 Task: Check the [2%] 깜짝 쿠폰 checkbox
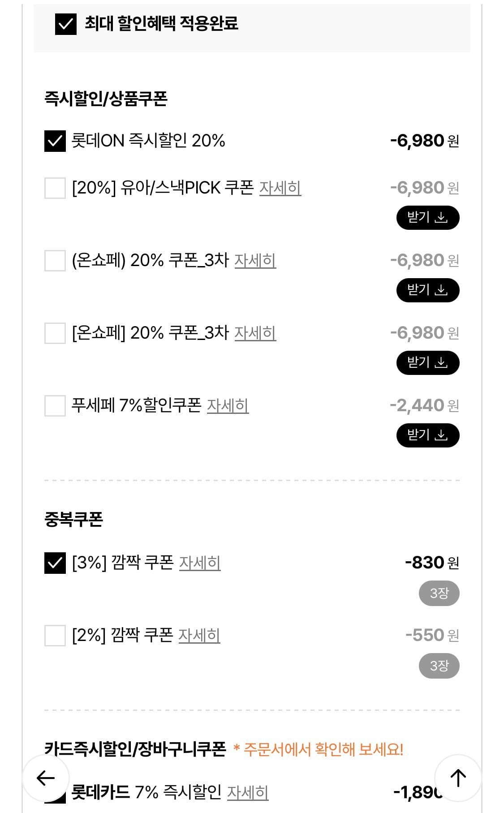pyautogui.click(x=55, y=636)
